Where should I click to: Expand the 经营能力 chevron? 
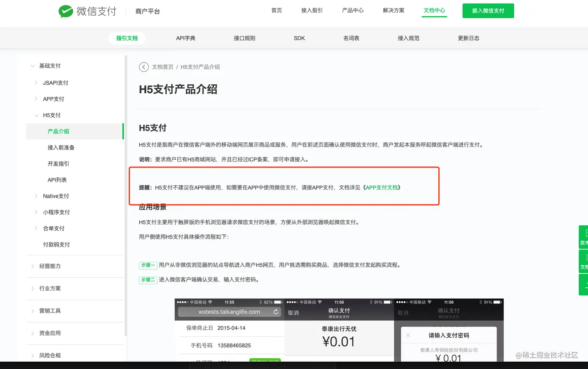coord(32,266)
